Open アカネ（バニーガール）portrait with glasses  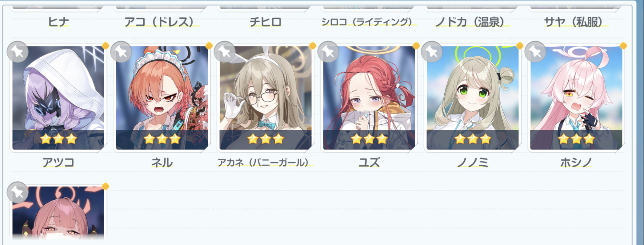[x=266, y=98]
